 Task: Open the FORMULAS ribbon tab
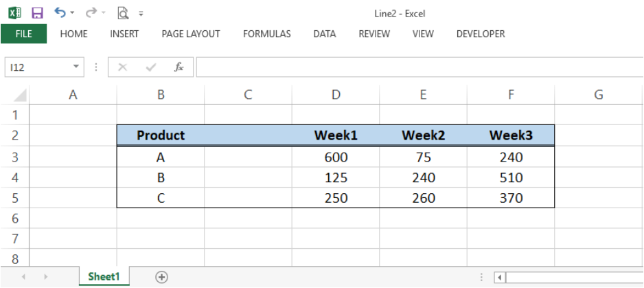(267, 34)
